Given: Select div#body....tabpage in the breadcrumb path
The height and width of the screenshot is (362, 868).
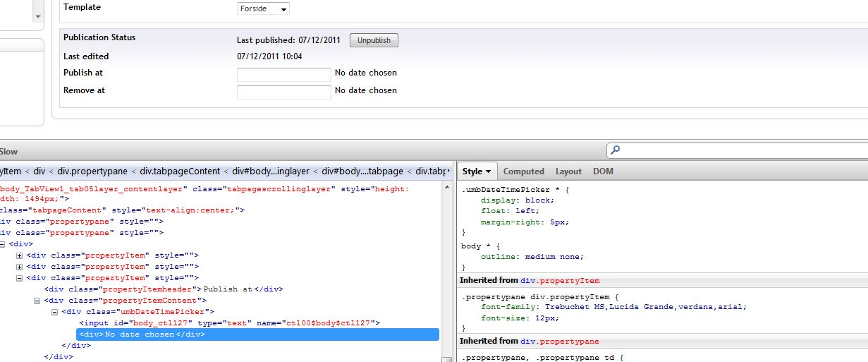Looking at the screenshot, I should point(363,171).
